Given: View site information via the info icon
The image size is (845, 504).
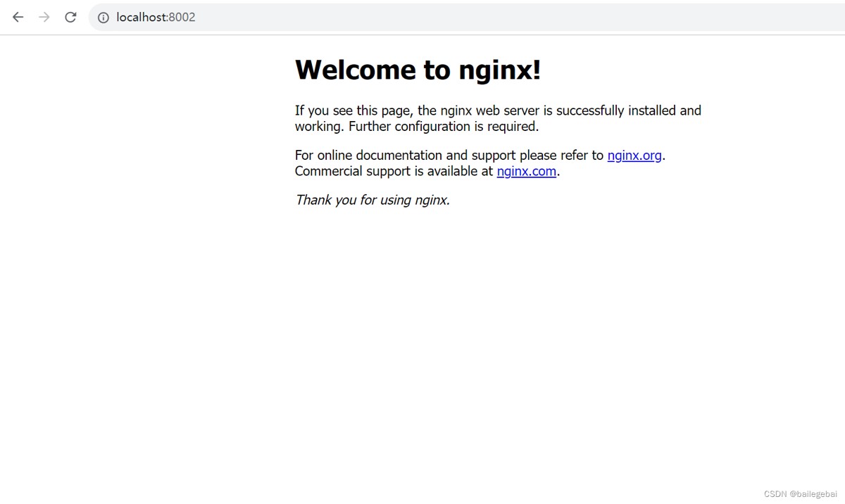Looking at the screenshot, I should (104, 18).
